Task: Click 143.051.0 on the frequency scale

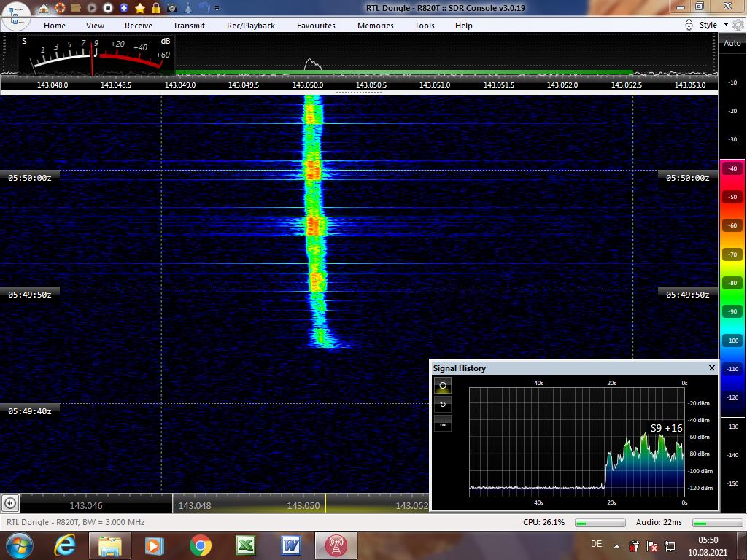Action: [435, 85]
